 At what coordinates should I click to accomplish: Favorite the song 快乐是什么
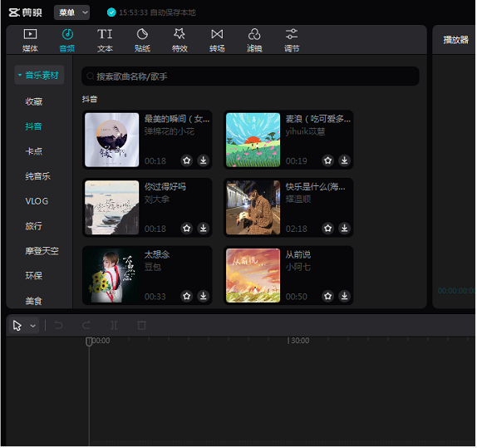point(328,228)
